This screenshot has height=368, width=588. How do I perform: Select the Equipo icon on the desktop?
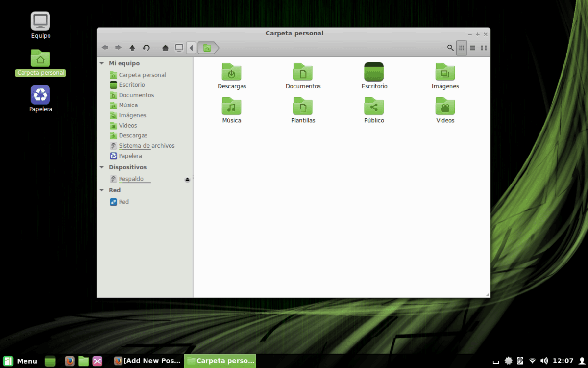41,25
